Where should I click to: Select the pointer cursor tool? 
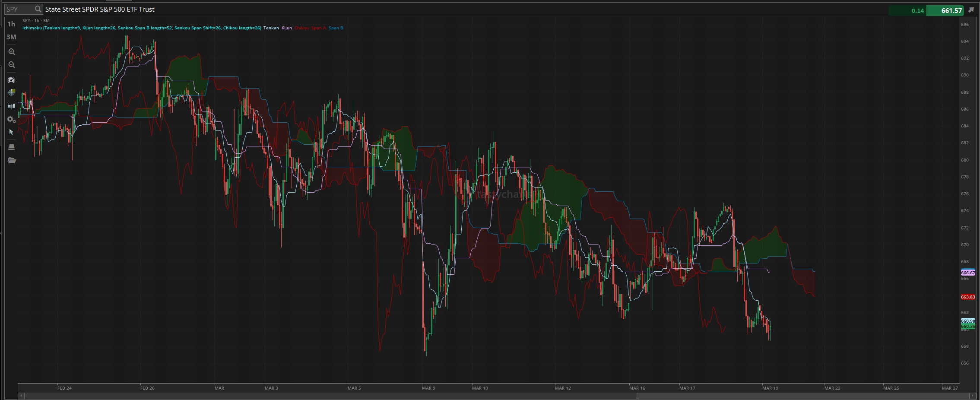pos(12,132)
